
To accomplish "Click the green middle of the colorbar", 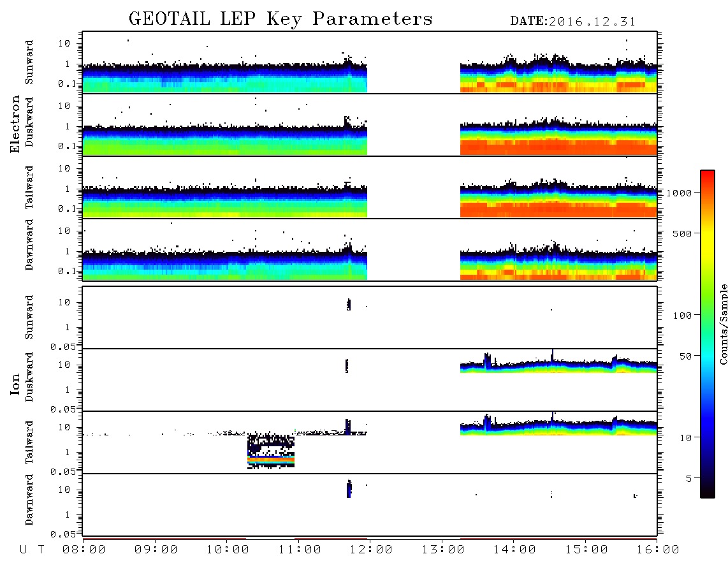I will pos(708,316).
